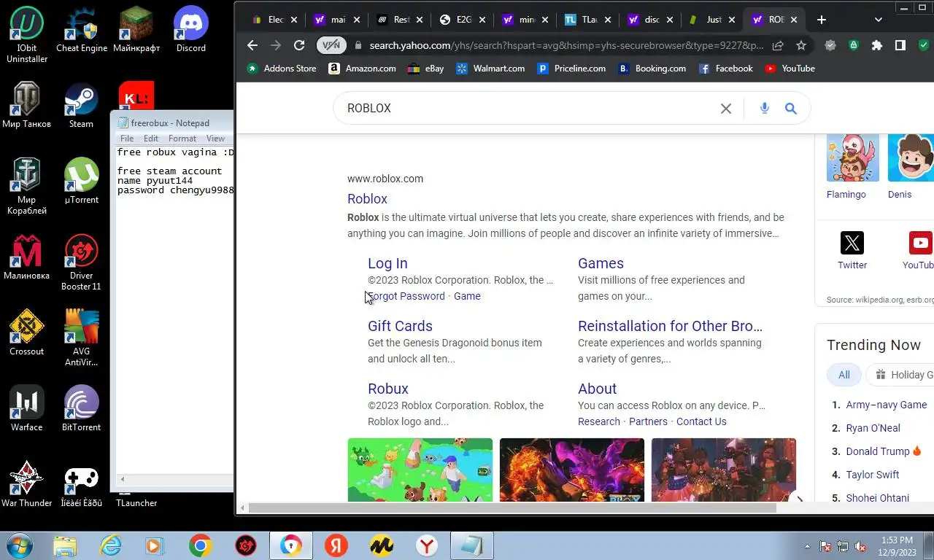The height and width of the screenshot is (560, 934).
Task: Open trending topic Taylor Swift
Action: [872, 475]
